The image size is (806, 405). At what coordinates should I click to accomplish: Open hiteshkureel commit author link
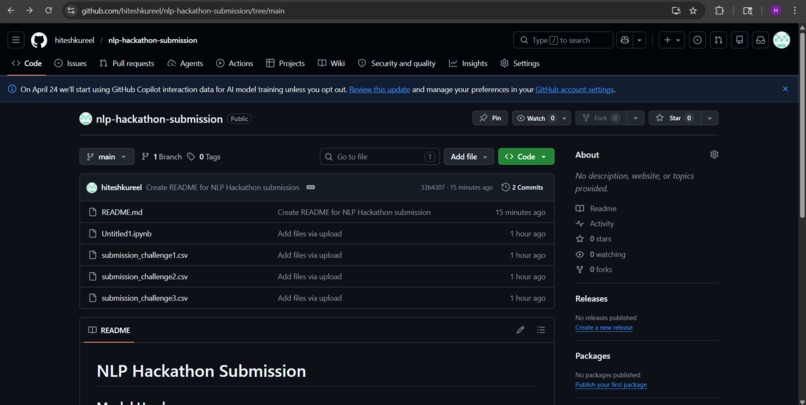(121, 188)
